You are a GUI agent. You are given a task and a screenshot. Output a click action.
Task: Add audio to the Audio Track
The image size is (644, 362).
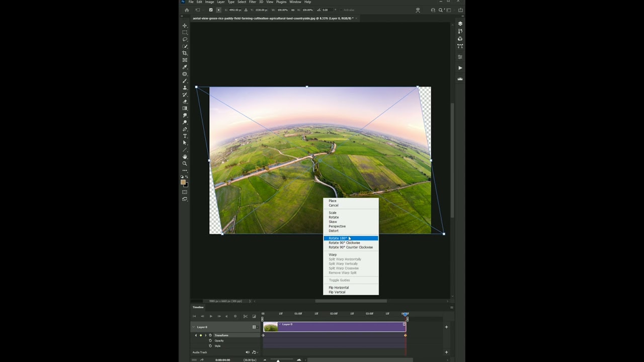(446, 352)
